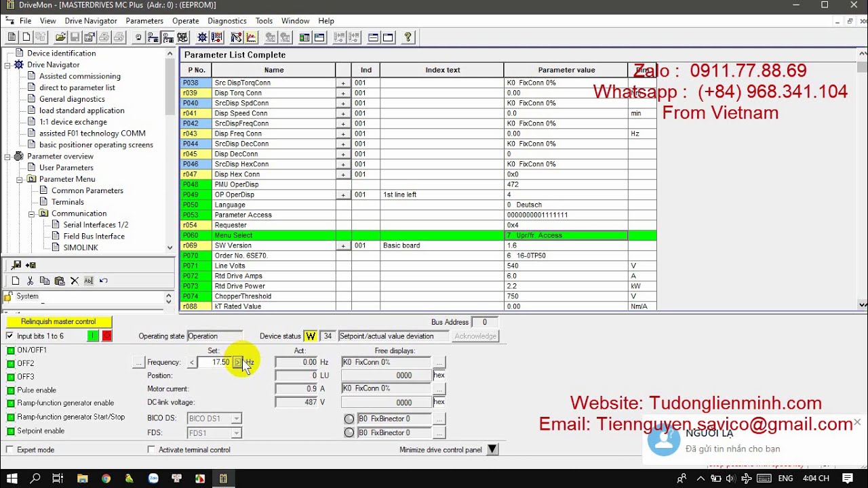Click the taskbar search magnifier icon
The image size is (868, 488).
[35, 479]
